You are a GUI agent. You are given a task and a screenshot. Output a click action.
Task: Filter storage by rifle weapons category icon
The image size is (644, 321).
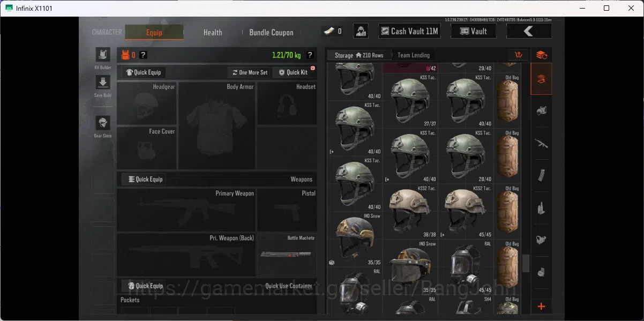(x=541, y=143)
